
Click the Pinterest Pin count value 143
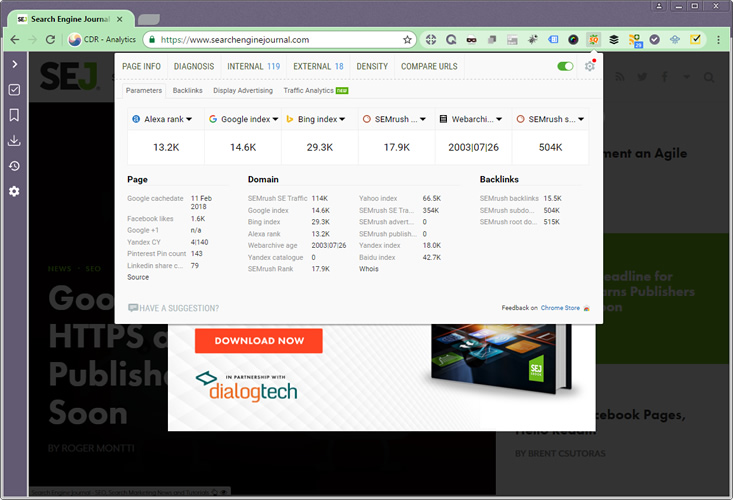197,254
